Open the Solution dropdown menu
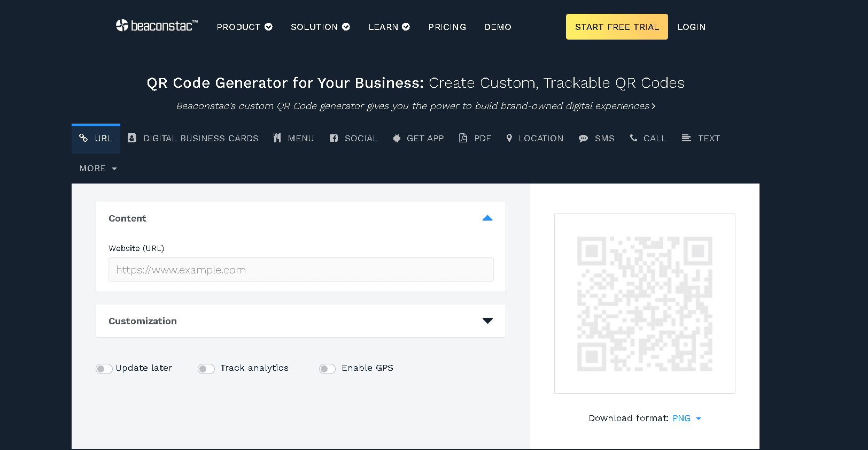The image size is (868, 450). pyautogui.click(x=320, y=27)
